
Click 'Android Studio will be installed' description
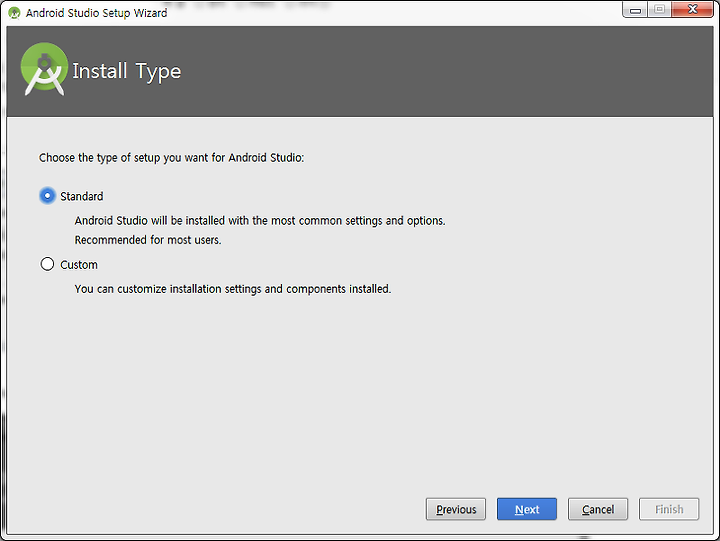260,220
